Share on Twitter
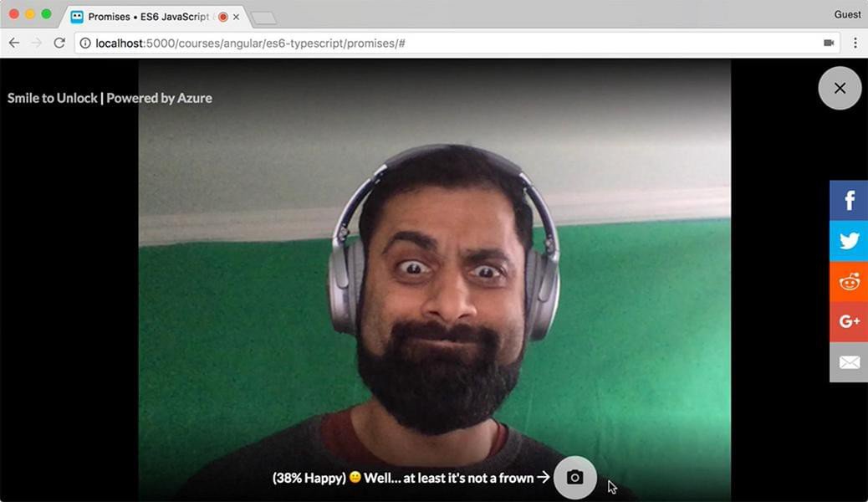Image resolution: width=868 pixels, height=502 pixels. 849,241
